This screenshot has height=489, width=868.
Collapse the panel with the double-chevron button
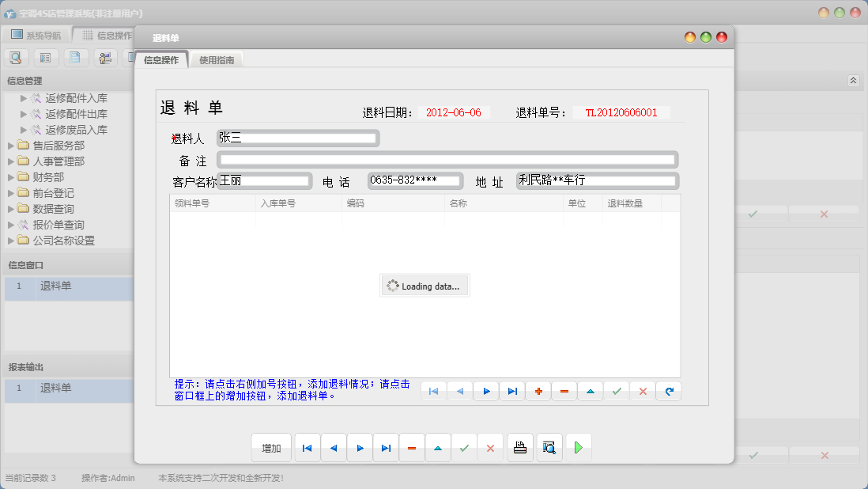pyautogui.click(x=853, y=81)
